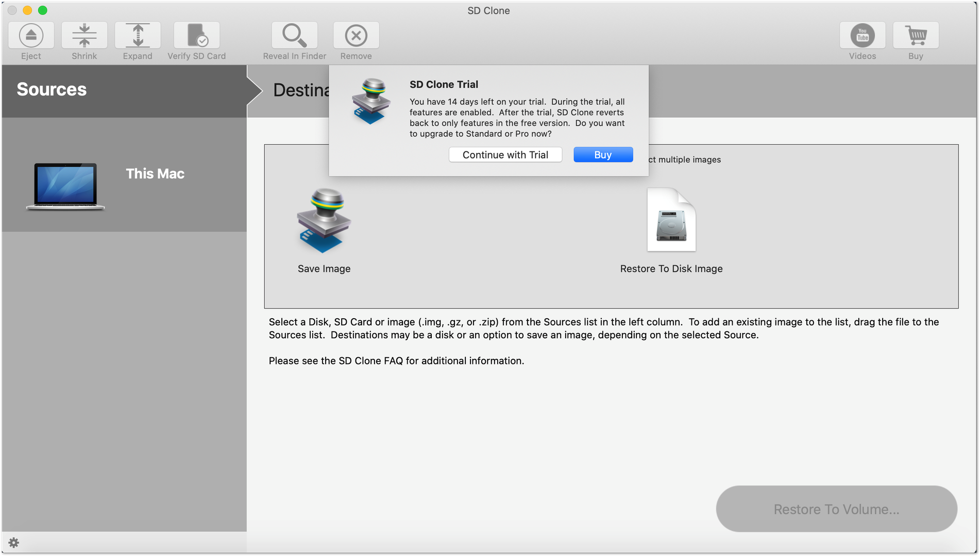The image size is (980, 556).
Task: Click the Eject toolbar icon
Action: (31, 36)
